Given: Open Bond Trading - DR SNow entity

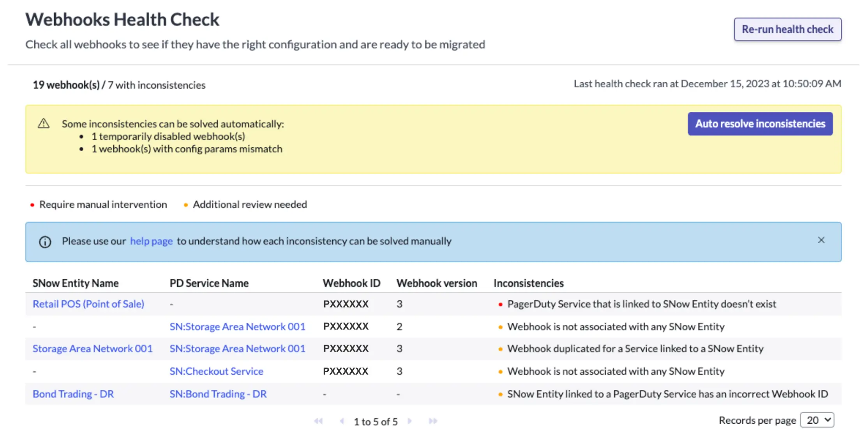Looking at the screenshot, I should (x=73, y=394).
